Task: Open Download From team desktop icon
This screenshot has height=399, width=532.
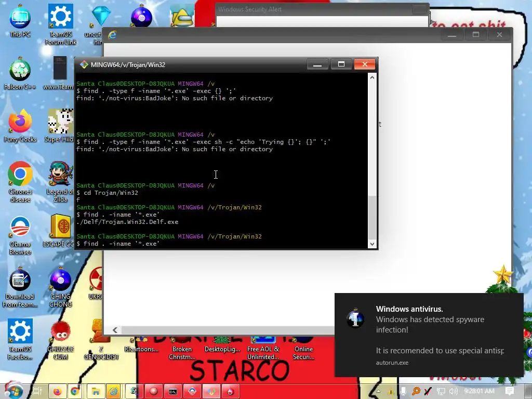Action: 20,287
